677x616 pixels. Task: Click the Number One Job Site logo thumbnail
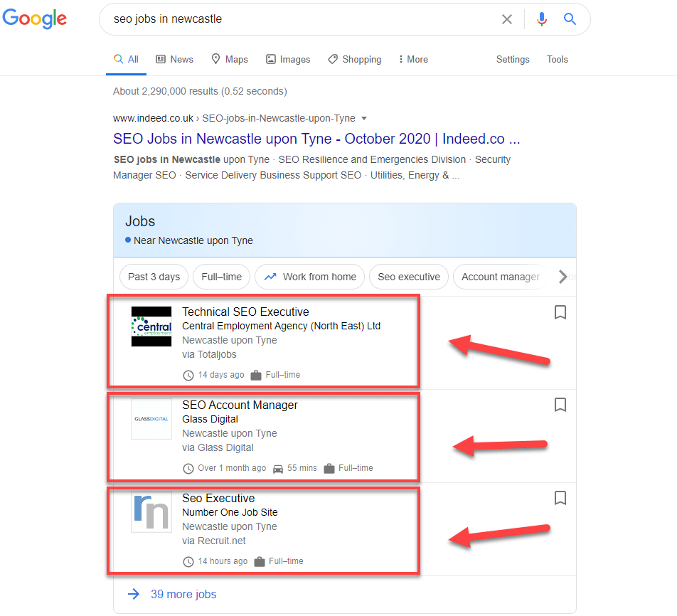point(151,512)
